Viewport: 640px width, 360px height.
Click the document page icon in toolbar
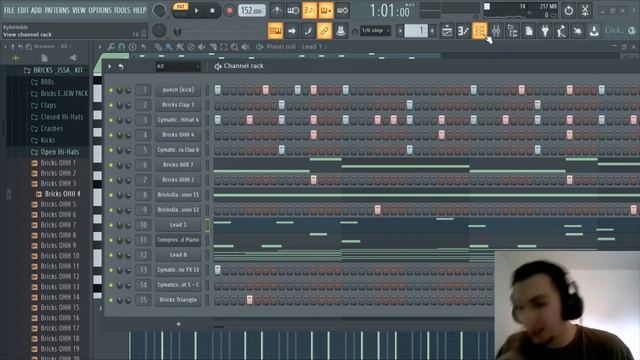[x=529, y=31]
